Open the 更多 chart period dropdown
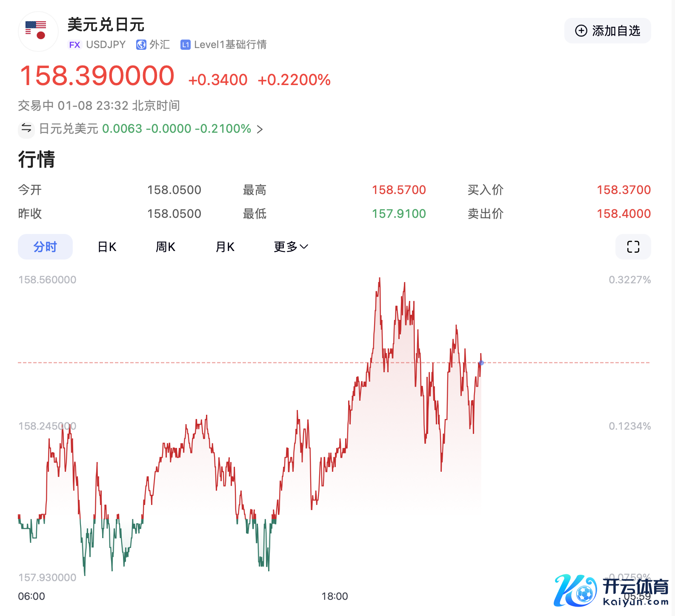The image size is (675, 616). 291,247
